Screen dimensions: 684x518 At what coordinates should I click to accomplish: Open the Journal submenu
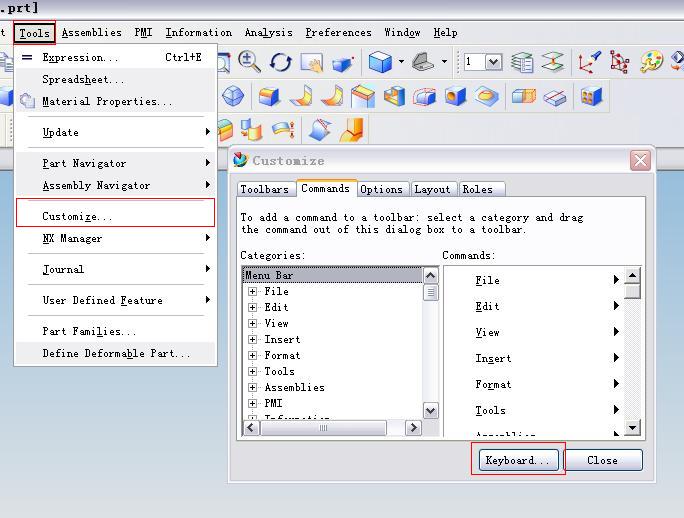pos(116,269)
